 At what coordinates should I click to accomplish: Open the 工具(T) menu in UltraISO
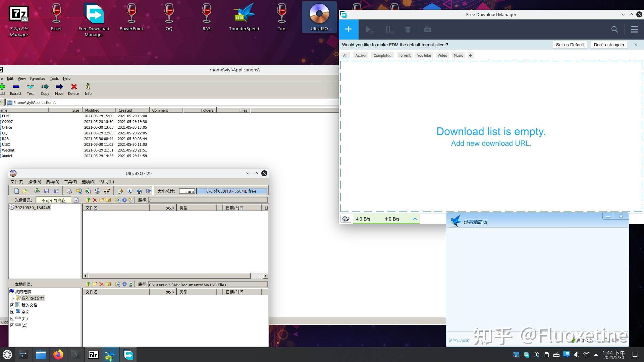[70, 182]
